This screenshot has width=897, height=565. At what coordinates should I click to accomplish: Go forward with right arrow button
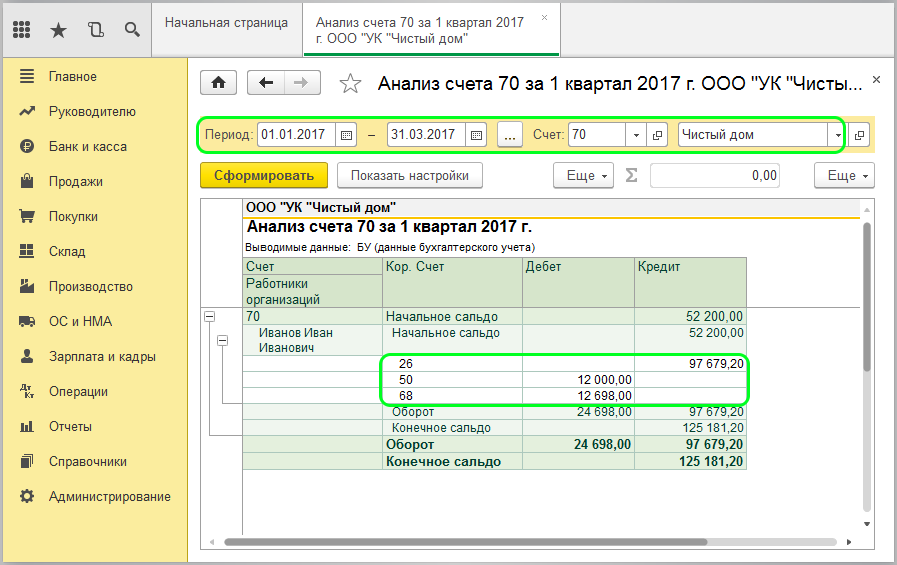coord(301,83)
